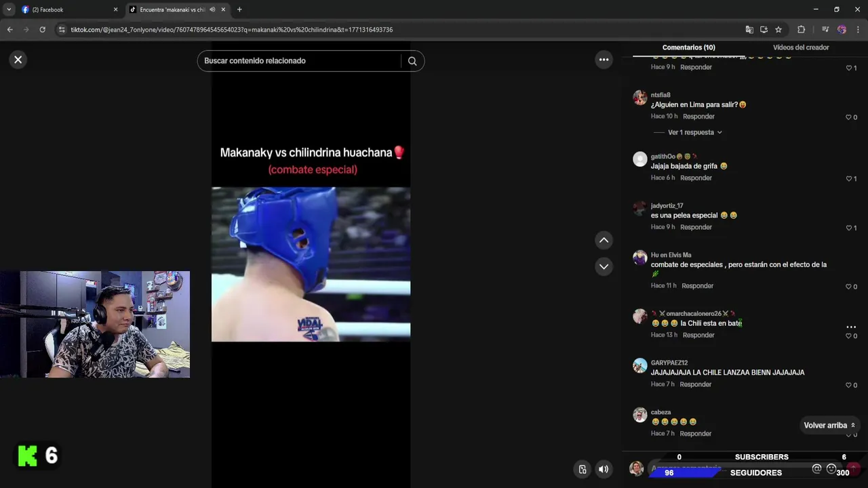The image size is (868, 488).
Task: Switch to 'Videos del creador' tab
Action: pos(801,47)
